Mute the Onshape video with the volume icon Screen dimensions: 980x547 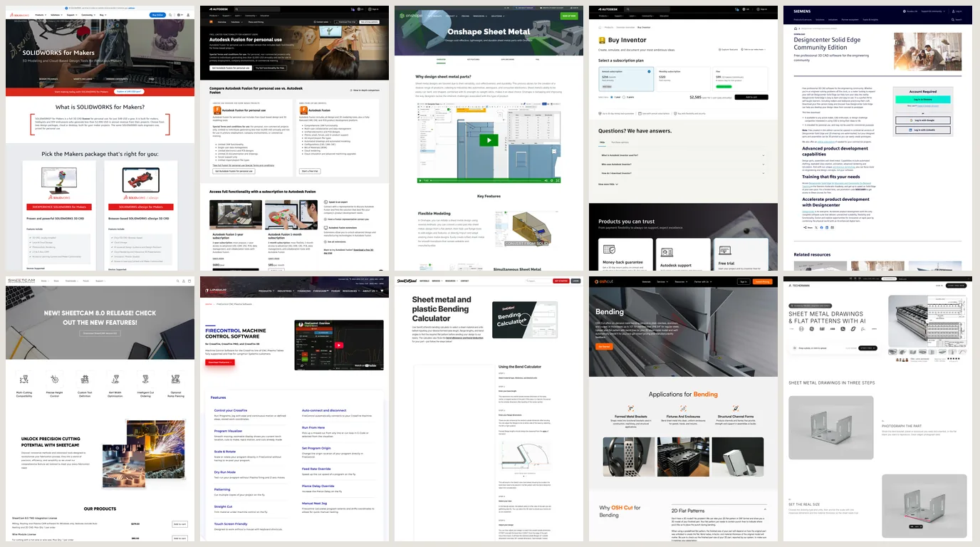point(546,180)
